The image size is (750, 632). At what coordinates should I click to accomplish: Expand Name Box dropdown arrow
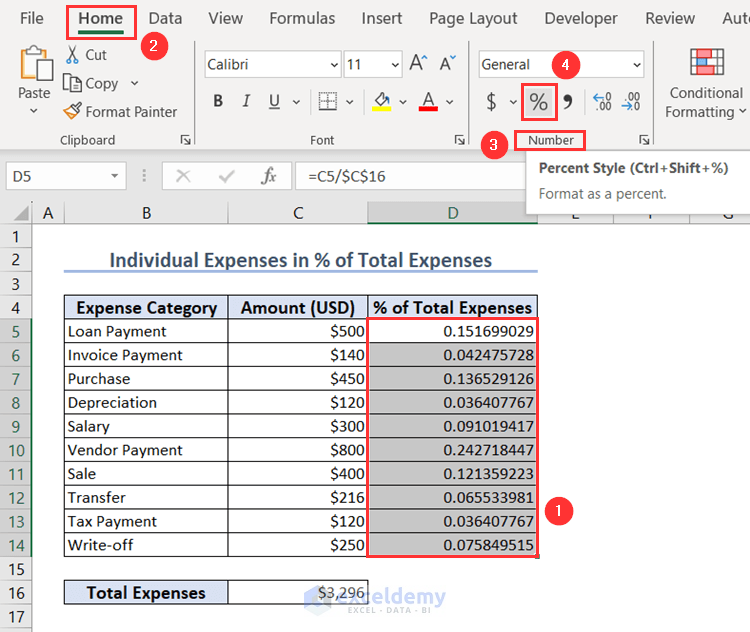point(114,176)
